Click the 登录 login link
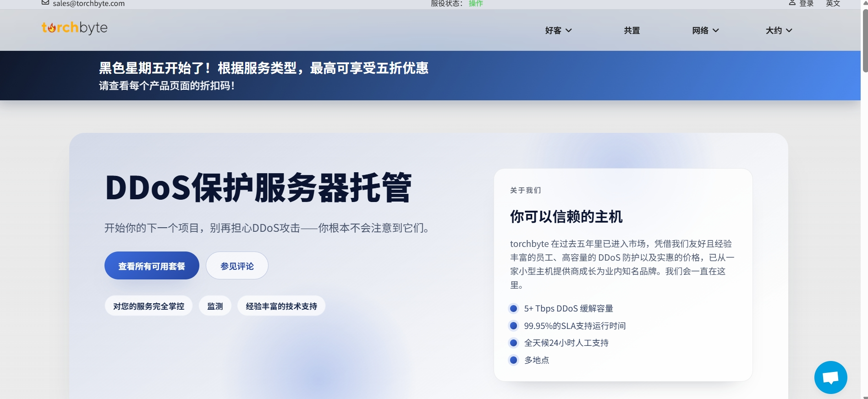This screenshot has width=868, height=399. [806, 4]
